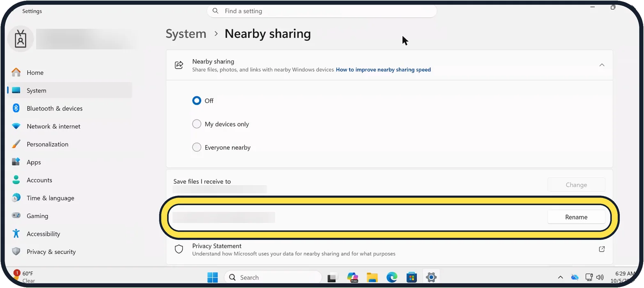Click the Nearby sharing share icon
The width and height of the screenshot is (644, 288).
tap(179, 65)
